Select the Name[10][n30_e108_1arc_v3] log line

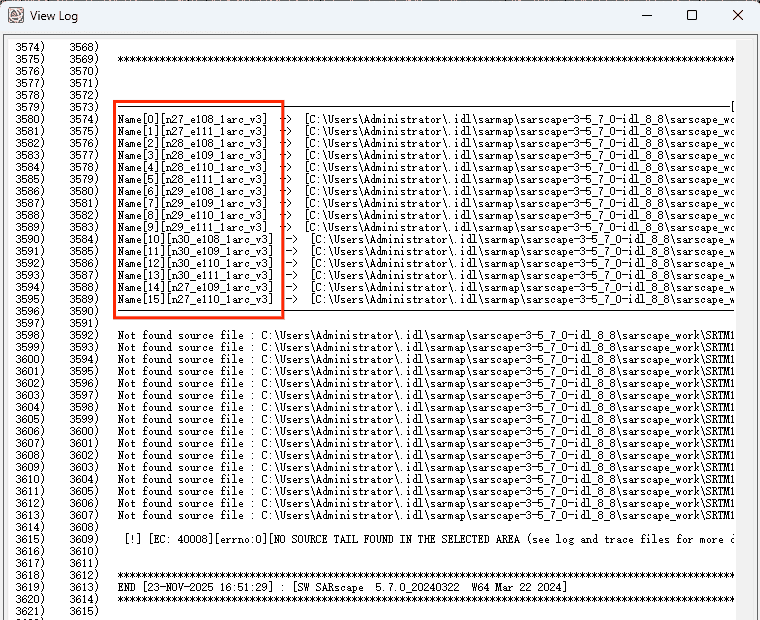coord(195,239)
